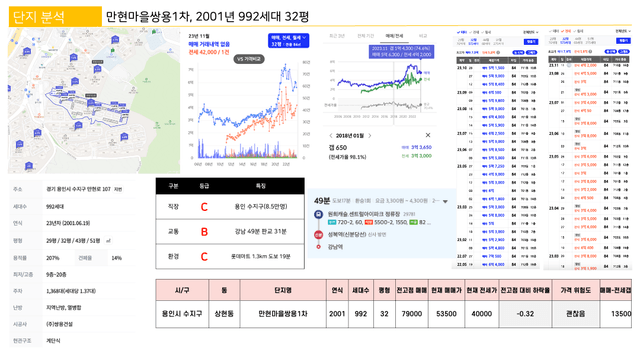Image resolution: width=640 pixels, height=360 pixels.
Task: Click the blue bus stop icon in the route panel
Action: 318,214
